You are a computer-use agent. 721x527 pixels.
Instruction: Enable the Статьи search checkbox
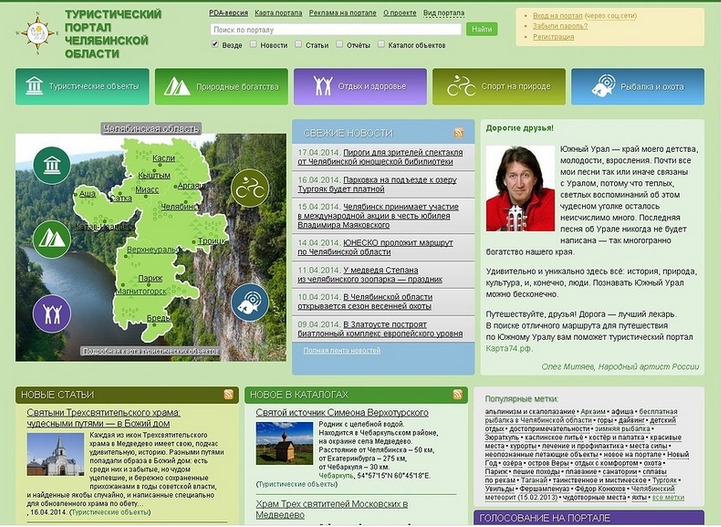click(x=298, y=44)
